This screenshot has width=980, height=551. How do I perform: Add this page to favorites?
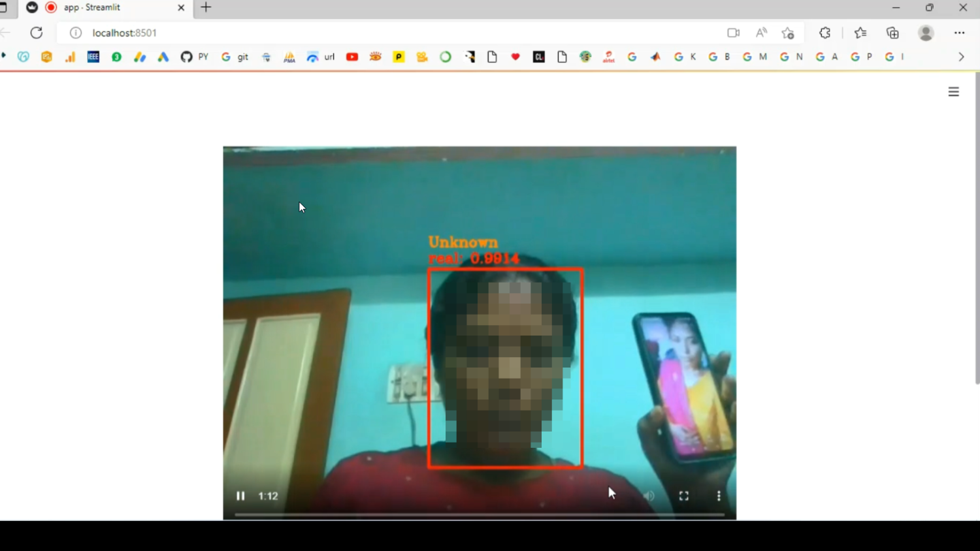point(788,33)
